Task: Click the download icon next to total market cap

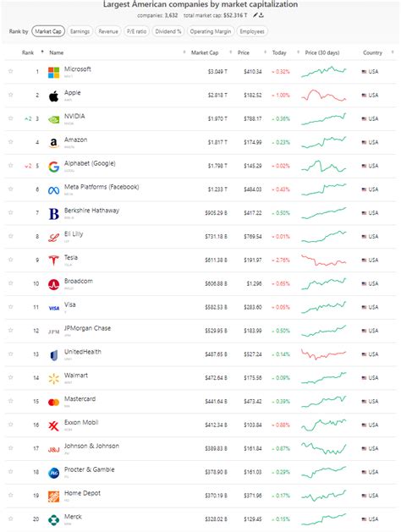Action: 261,15
